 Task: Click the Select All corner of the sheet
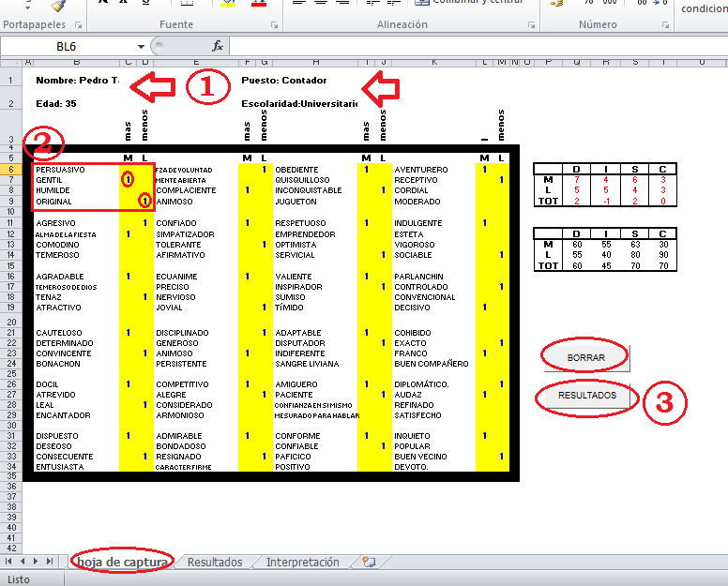coord(10,63)
